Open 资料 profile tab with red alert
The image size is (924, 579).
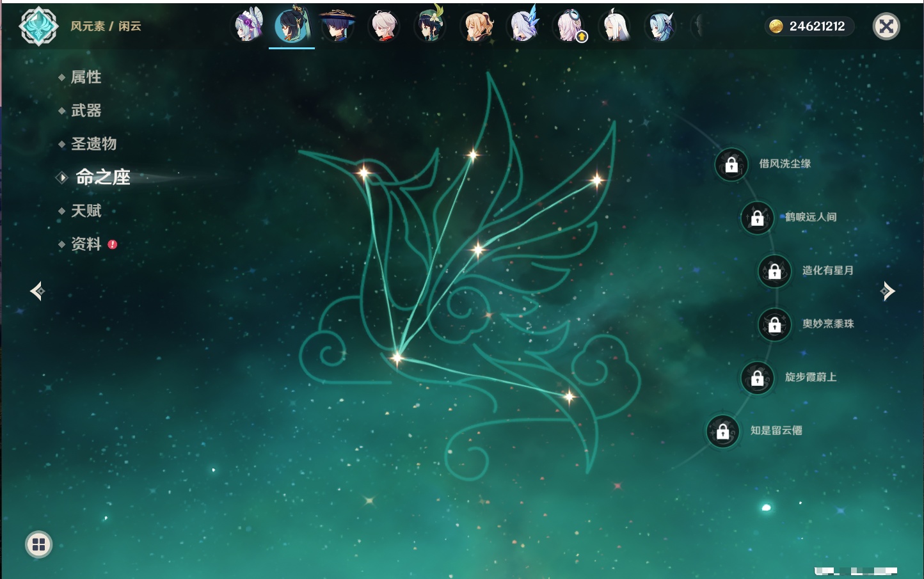[x=86, y=244]
